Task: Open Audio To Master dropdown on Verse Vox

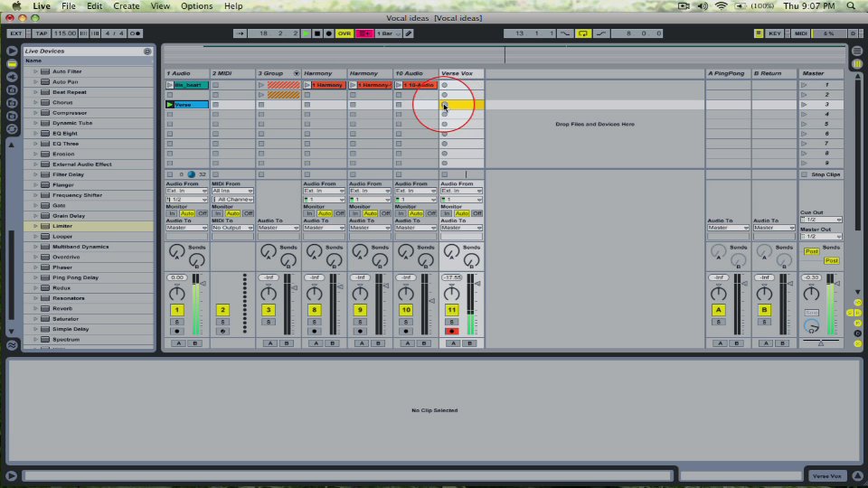Action: [x=461, y=228]
